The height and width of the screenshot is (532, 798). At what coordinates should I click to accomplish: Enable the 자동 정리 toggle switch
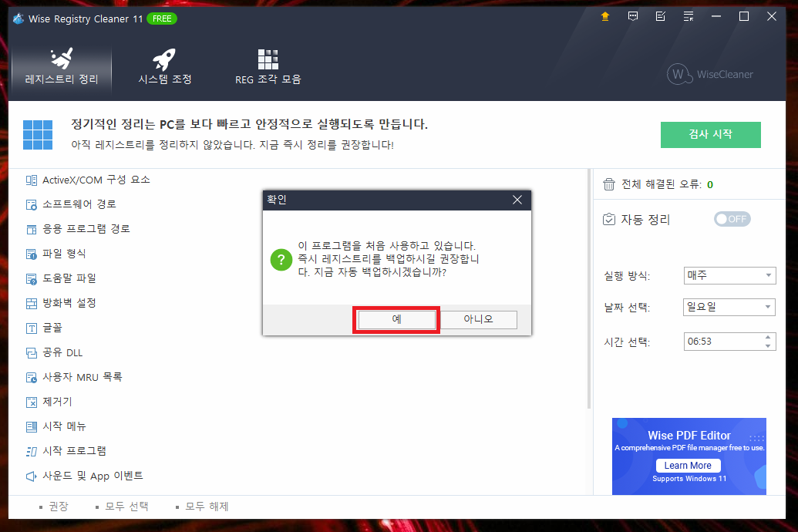click(731, 219)
